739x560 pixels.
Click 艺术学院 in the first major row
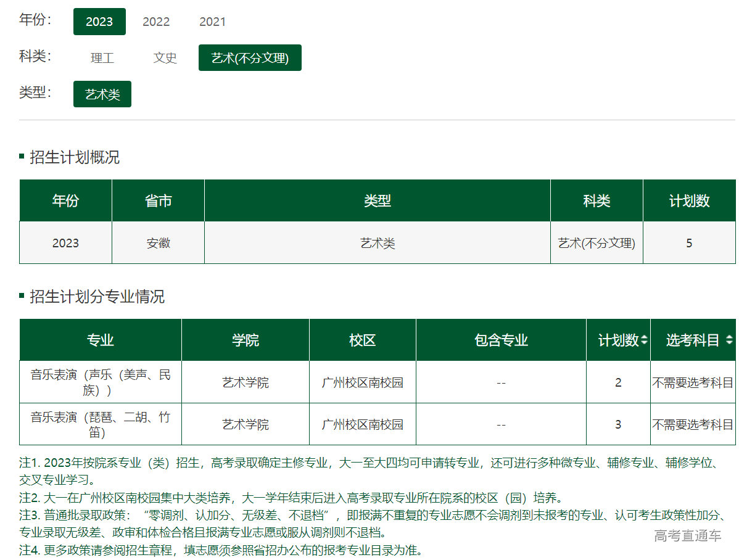pyautogui.click(x=246, y=382)
